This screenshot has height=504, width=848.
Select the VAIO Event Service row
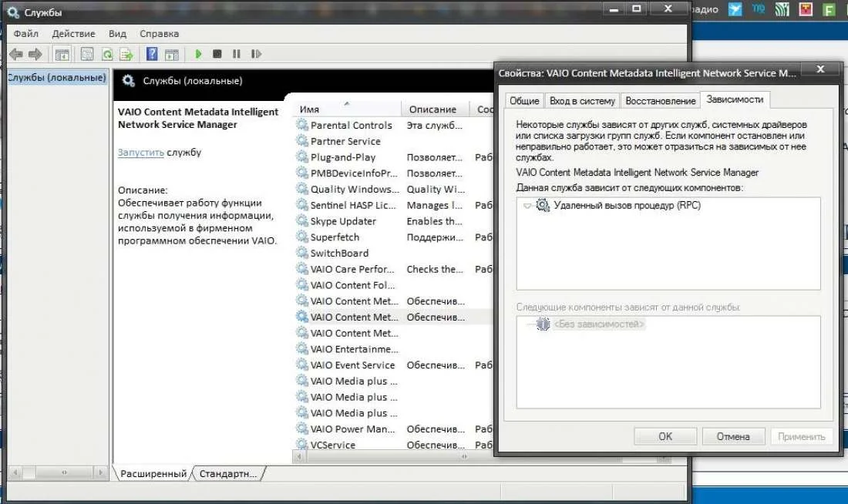[394, 365]
